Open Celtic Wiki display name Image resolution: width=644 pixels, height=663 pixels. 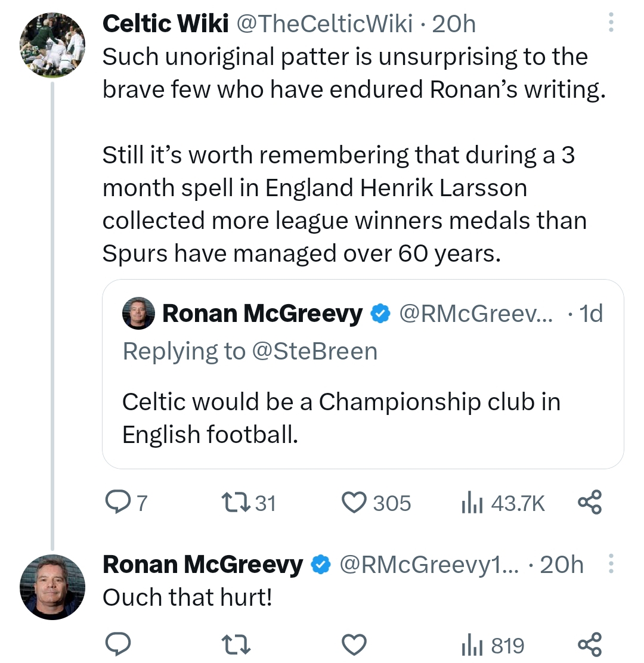165,24
